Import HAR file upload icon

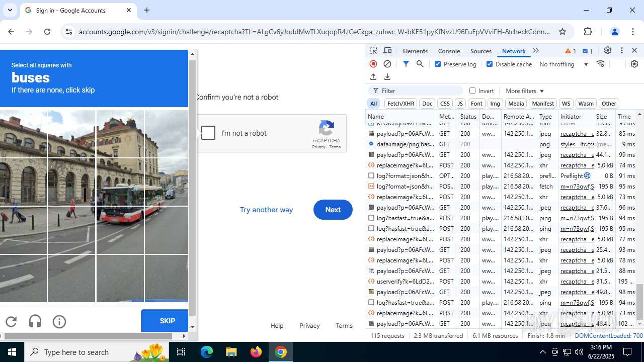pos(373,76)
